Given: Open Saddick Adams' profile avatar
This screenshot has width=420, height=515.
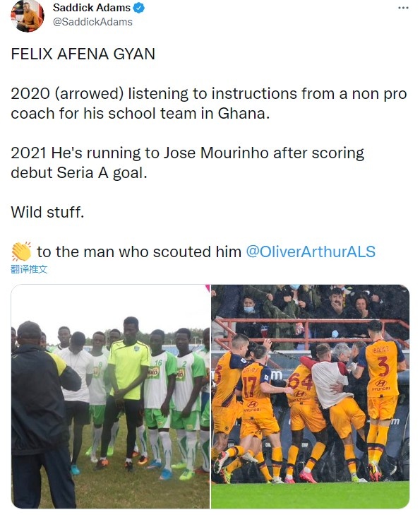Looking at the screenshot, I should (28, 16).
